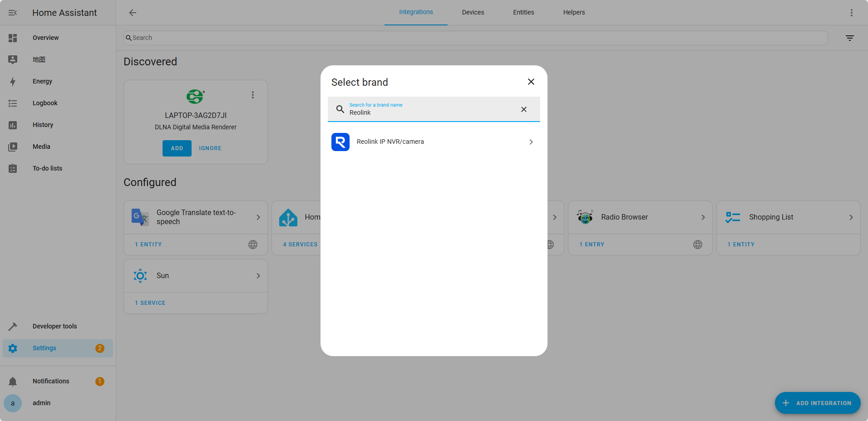
Task: Close the Select brand dialog
Action: [x=531, y=82]
